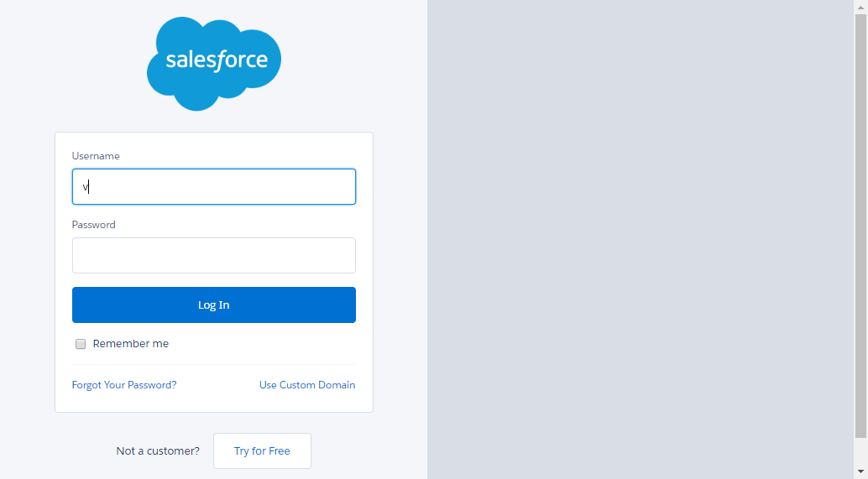
Task: Click the Username field label
Action: tap(96, 156)
